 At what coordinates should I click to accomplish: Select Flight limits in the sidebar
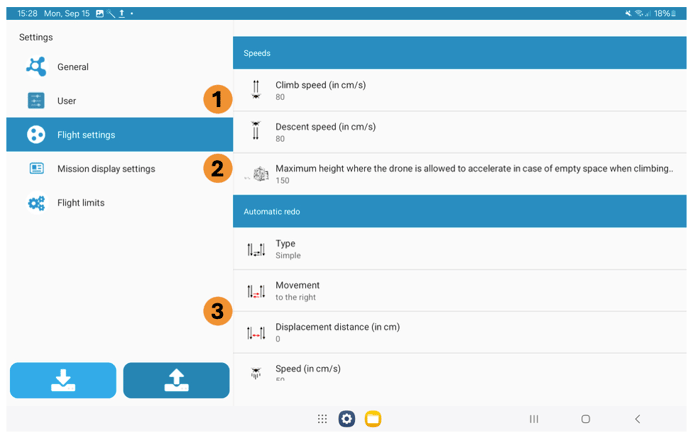(x=81, y=203)
